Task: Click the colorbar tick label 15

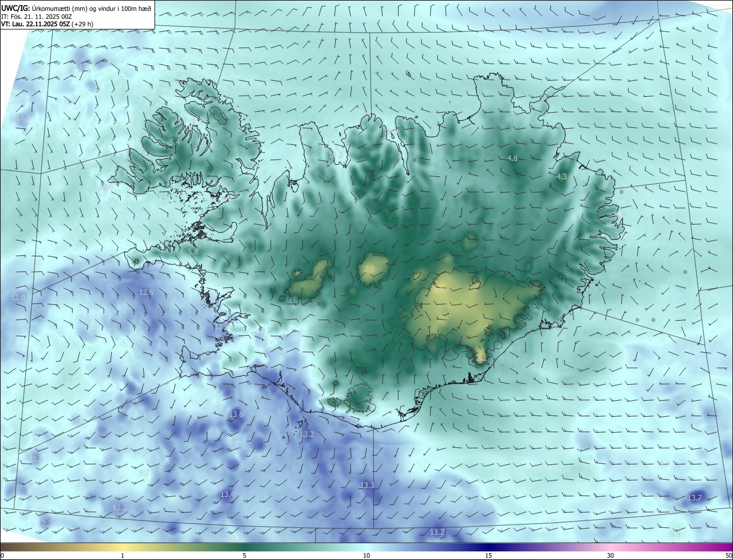Action: point(488,555)
